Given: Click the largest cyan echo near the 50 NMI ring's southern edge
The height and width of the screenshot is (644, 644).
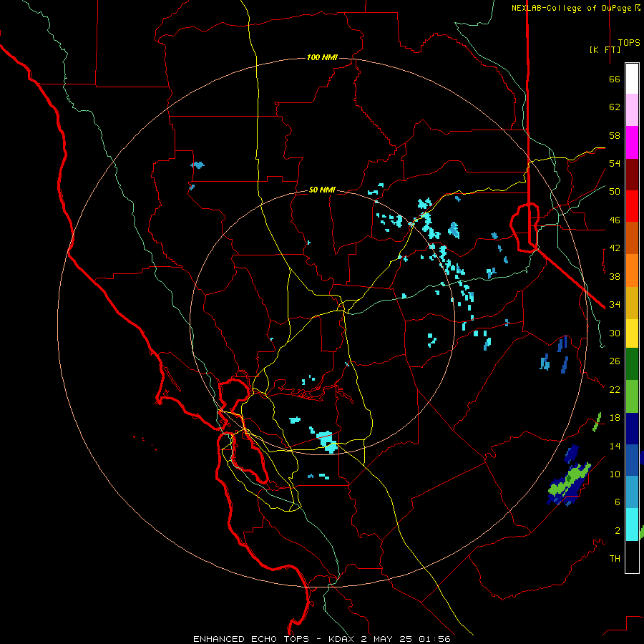Looking at the screenshot, I should pos(327,441).
